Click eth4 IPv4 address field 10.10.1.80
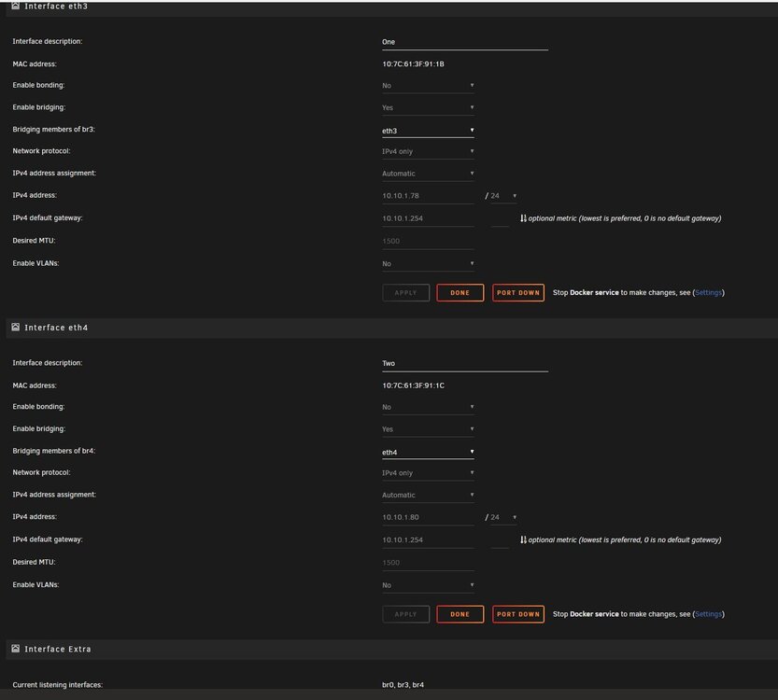This screenshot has width=778, height=700. click(428, 517)
